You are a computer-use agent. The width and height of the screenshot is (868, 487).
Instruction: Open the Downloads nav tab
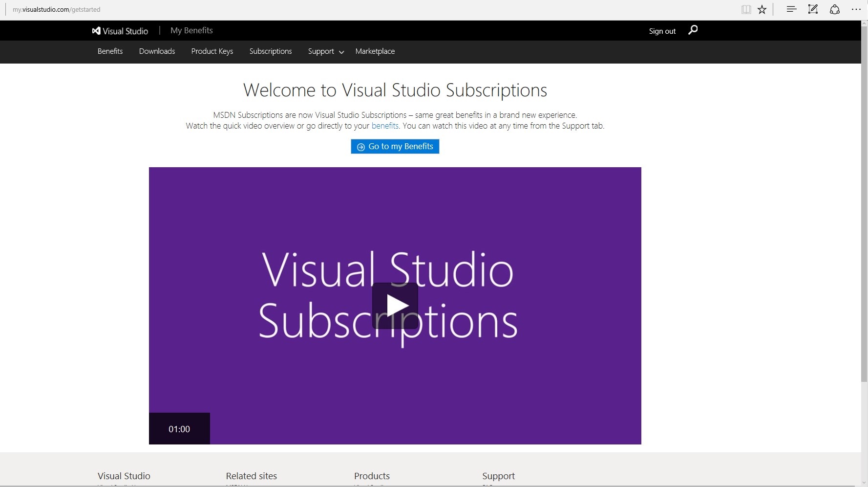157,51
